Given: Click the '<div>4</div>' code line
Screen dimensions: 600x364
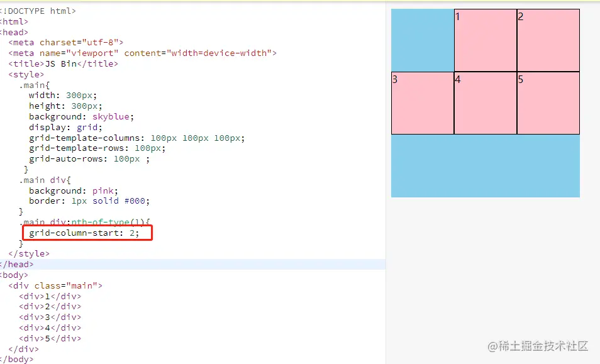Looking at the screenshot, I should click(x=50, y=328).
